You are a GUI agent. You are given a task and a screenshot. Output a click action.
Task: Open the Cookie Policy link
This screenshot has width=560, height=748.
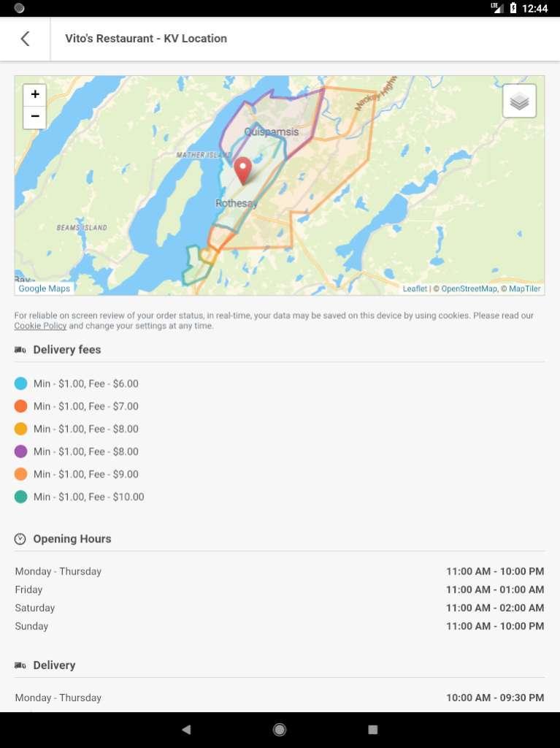coord(40,326)
